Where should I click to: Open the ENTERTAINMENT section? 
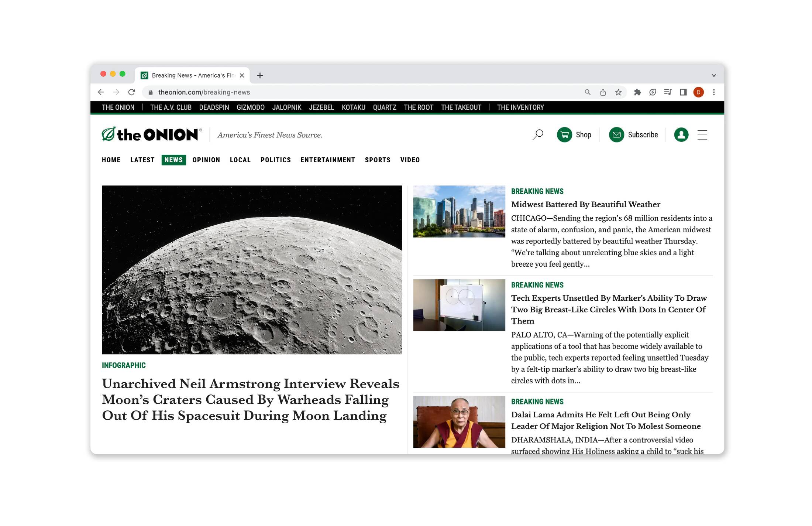click(x=327, y=160)
